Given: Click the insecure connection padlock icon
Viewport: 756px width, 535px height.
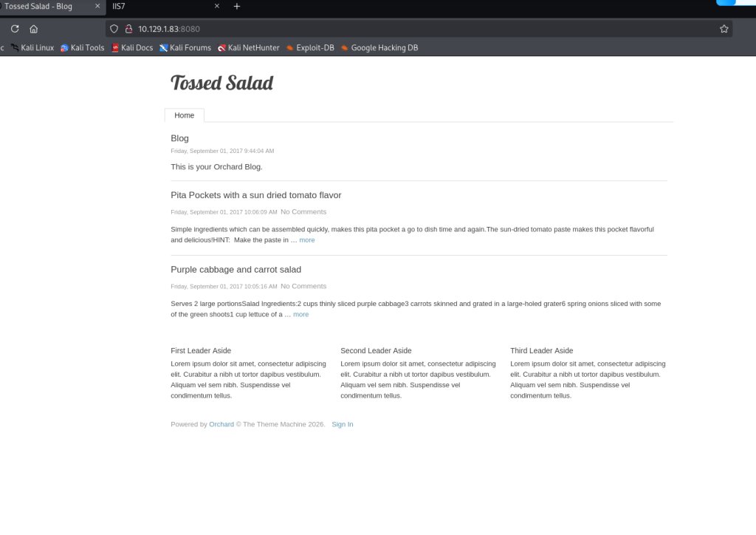Looking at the screenshot, I should click(128, 29).
